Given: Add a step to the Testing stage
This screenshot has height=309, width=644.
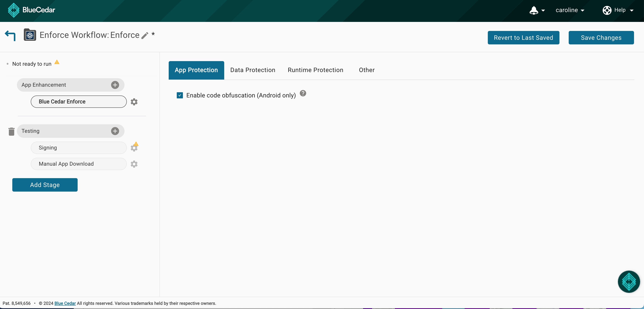Looking at the screenshot, I should [115, 131].
